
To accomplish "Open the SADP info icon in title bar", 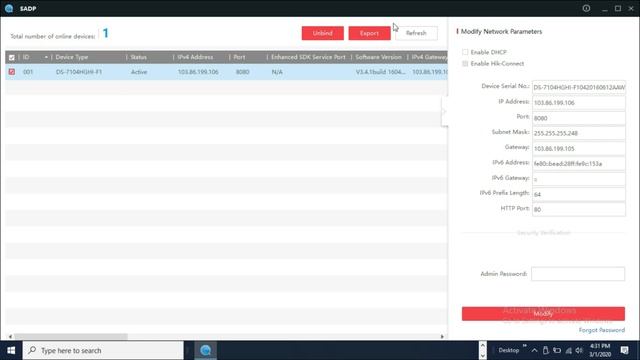I will click(x=586, y=8).
